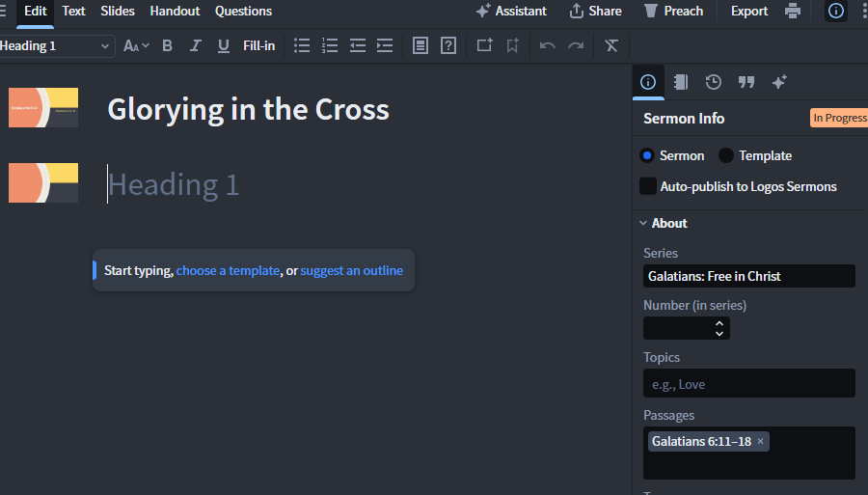Start Preach mode
Image resolution: width=868 pixels, height=495 pixels.
pyautogui.click(x=673, y=11)
